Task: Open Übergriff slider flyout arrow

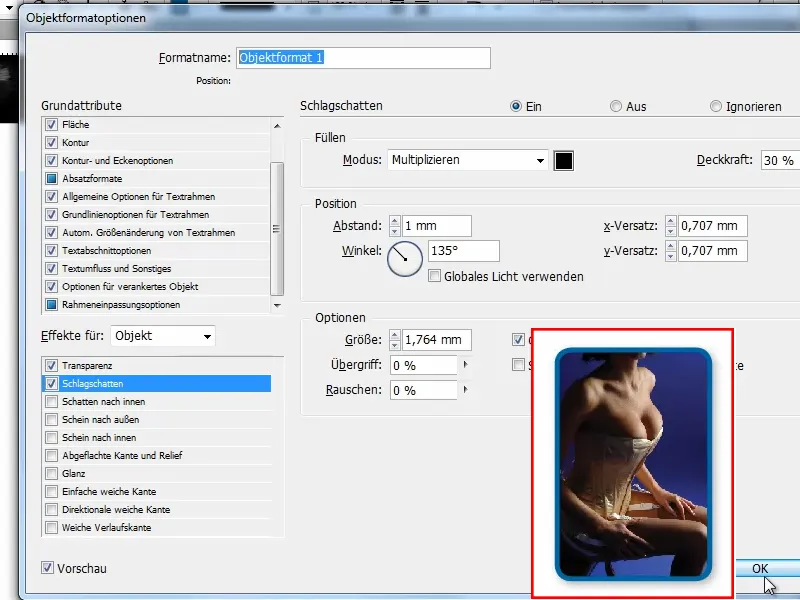Action: pos(465,365)
